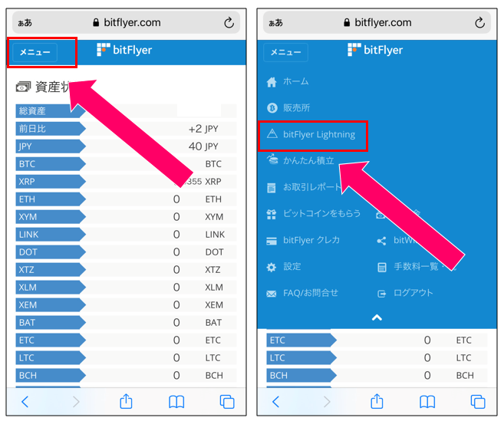Click the LINK blue row label
Viewport: 504px width, 421px height.
51,235
